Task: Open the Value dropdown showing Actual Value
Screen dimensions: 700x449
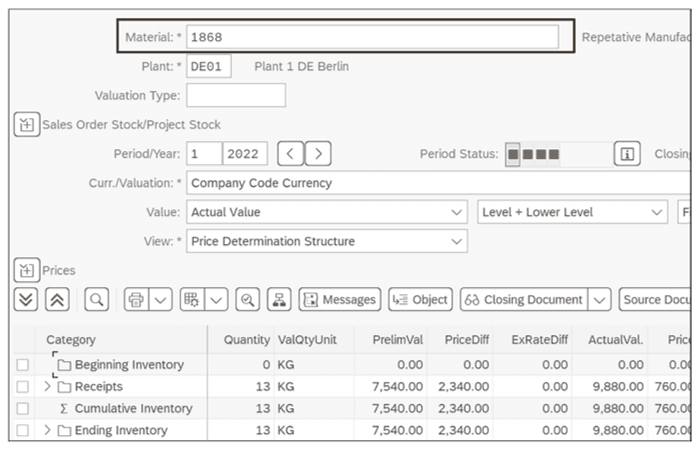Action: point(327,212)
